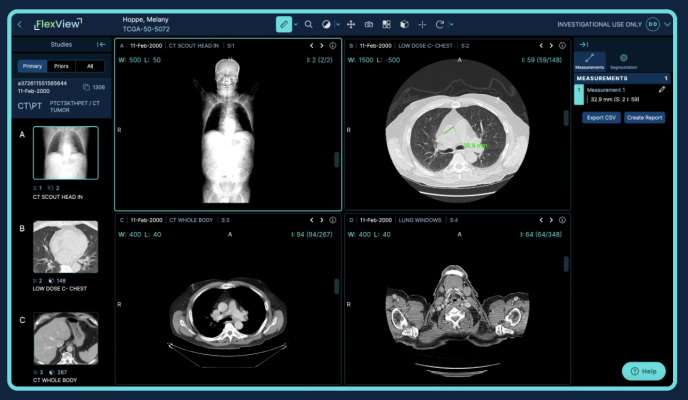Select the Length measurement tool
Image resolution: width=688 pixels, height=400 pixels.
click(283, 23)
